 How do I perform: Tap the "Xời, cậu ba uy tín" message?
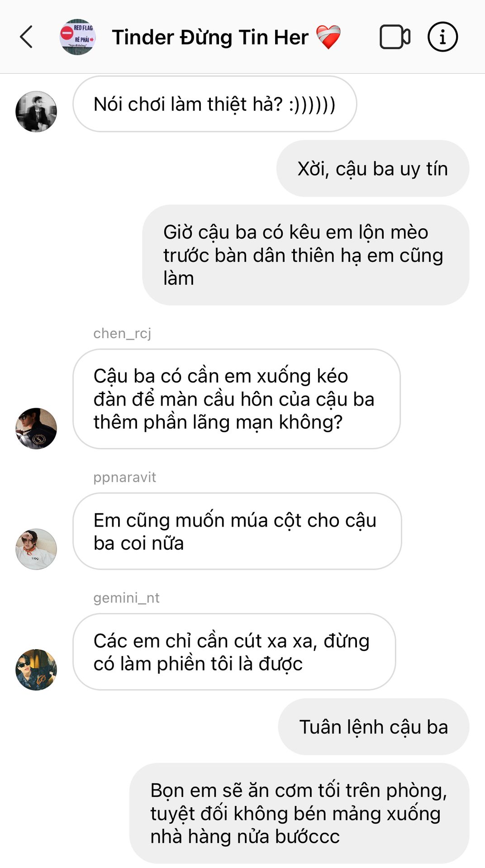(373, 168)
